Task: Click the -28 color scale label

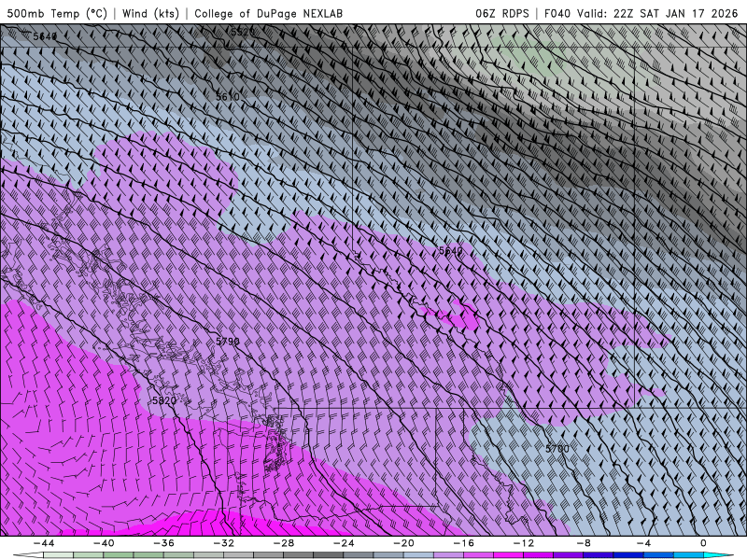Action: [x=284, y=543]
